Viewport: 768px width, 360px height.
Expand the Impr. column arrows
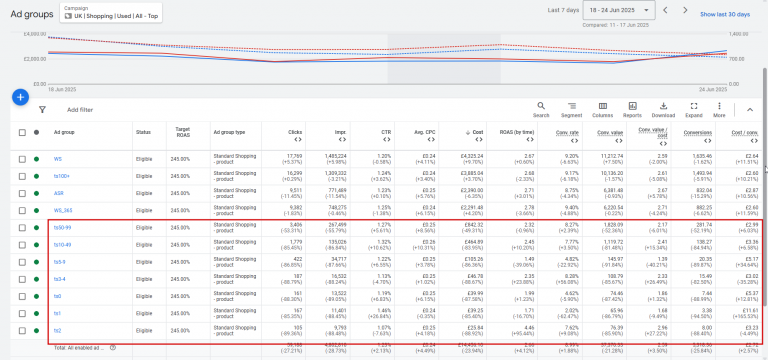point(342,140)
